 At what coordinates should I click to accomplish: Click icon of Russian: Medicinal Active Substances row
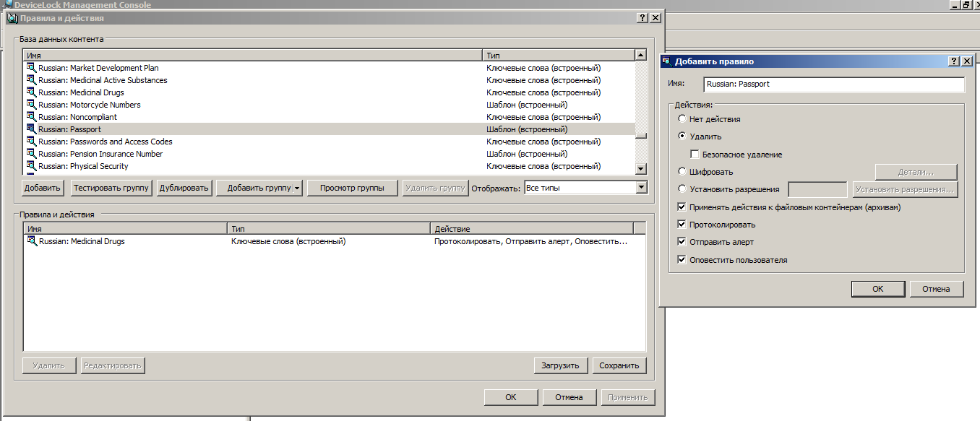pos(31,80)
